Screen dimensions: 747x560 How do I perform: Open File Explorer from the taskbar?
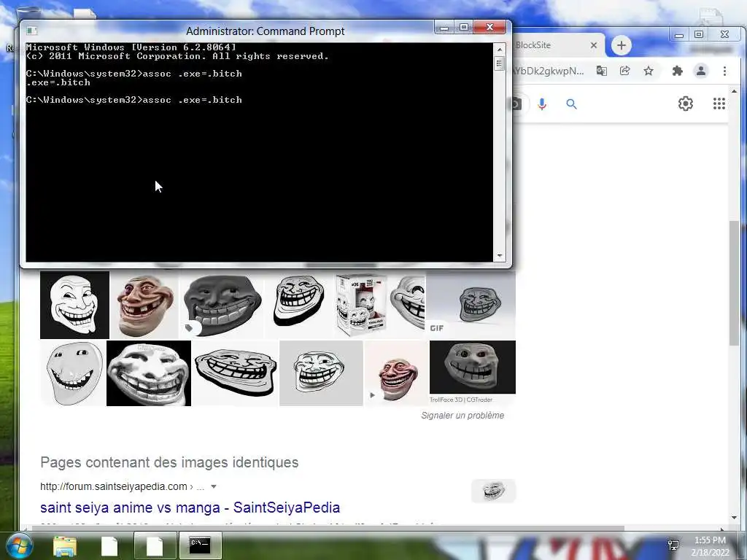pos(64,545)
